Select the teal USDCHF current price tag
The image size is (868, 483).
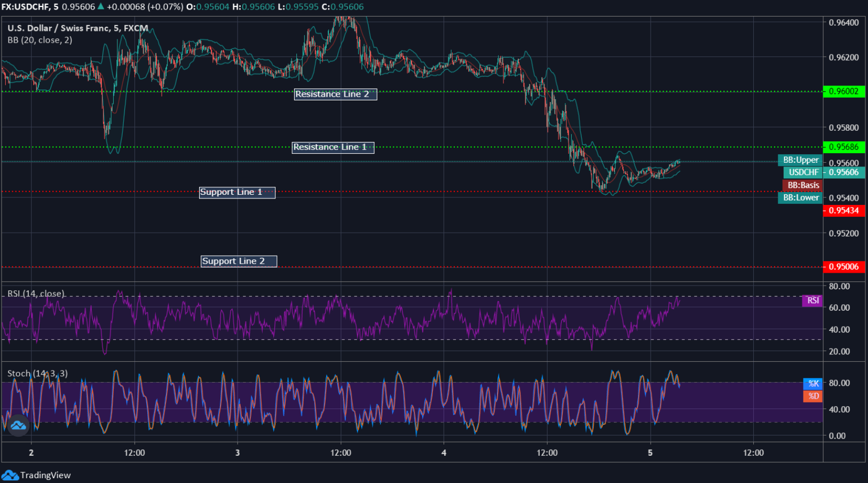(802, 172)
